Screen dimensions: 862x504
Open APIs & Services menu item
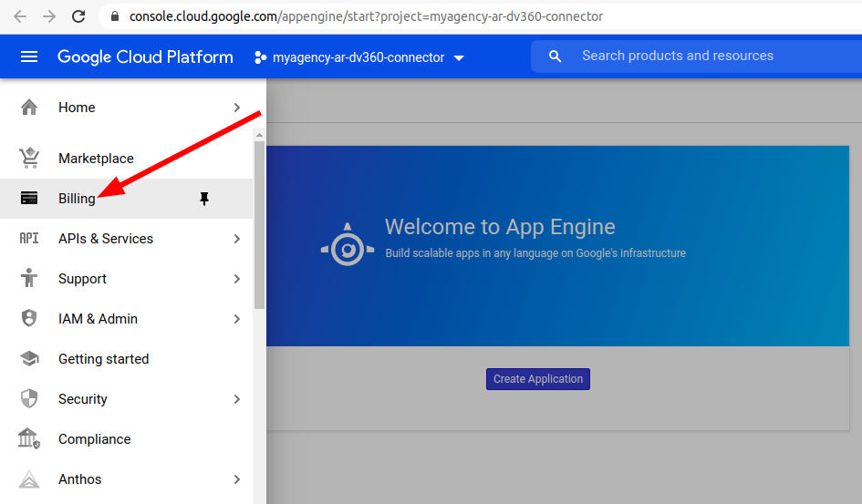[127, 238]
